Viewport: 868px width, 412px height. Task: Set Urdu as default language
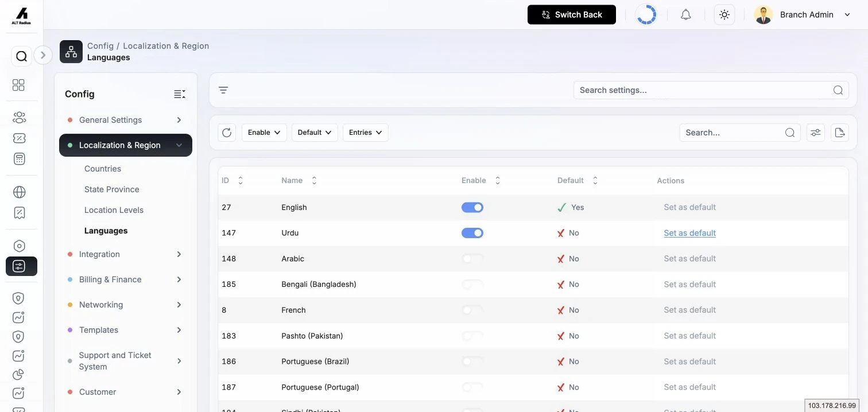click(x=690, y=233)
